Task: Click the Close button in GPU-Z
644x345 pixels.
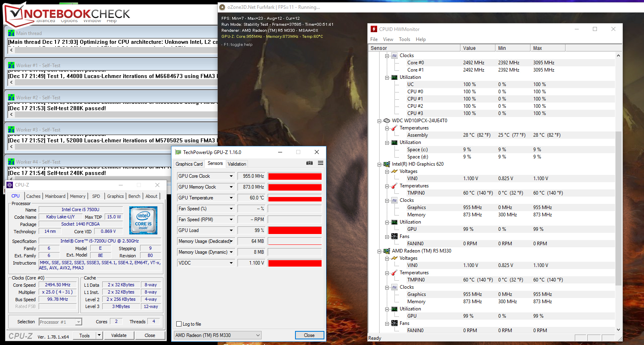Action: coord(309,335)
